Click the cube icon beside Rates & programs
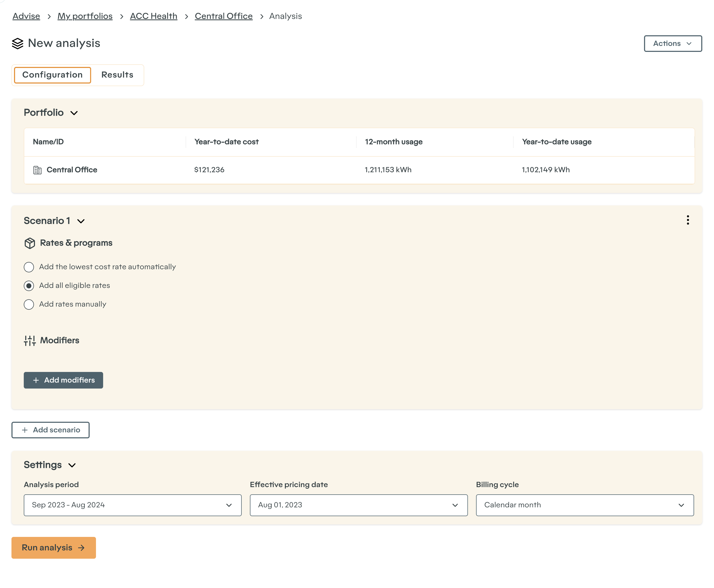Image resolution: width=714 pixels, height=588 pixels. tap(30, 243)
